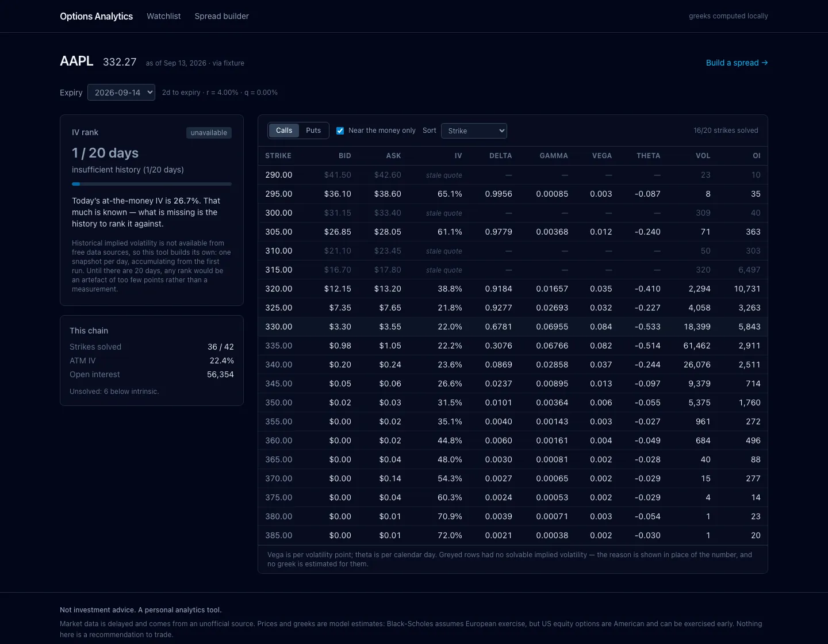Click volume 684 in the 360.00 row

[703, 440]
